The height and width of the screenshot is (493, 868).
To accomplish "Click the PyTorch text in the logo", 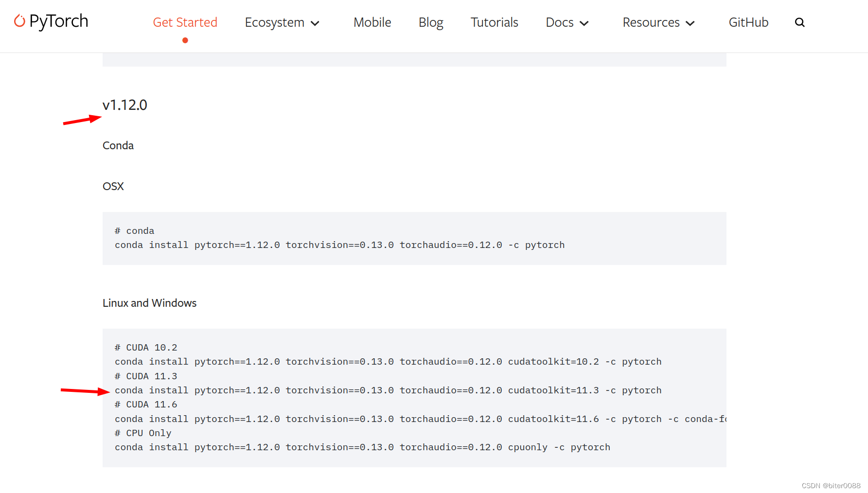I will [x=59, y=20].
